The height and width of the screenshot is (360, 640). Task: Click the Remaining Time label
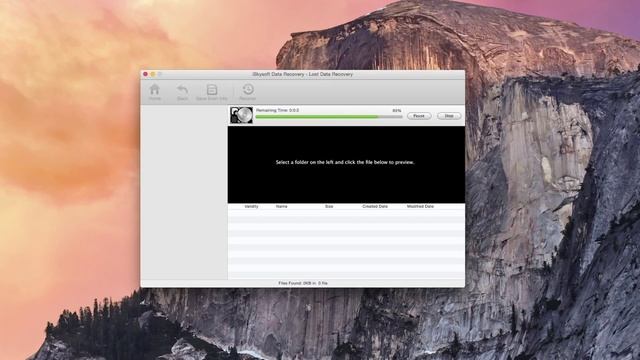278,110
